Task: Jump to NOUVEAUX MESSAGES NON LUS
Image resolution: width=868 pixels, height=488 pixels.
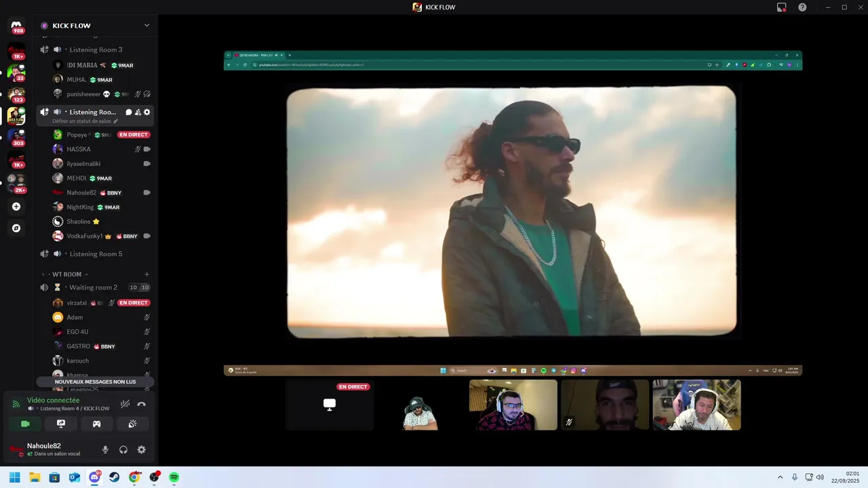Action: coord(95,382)
